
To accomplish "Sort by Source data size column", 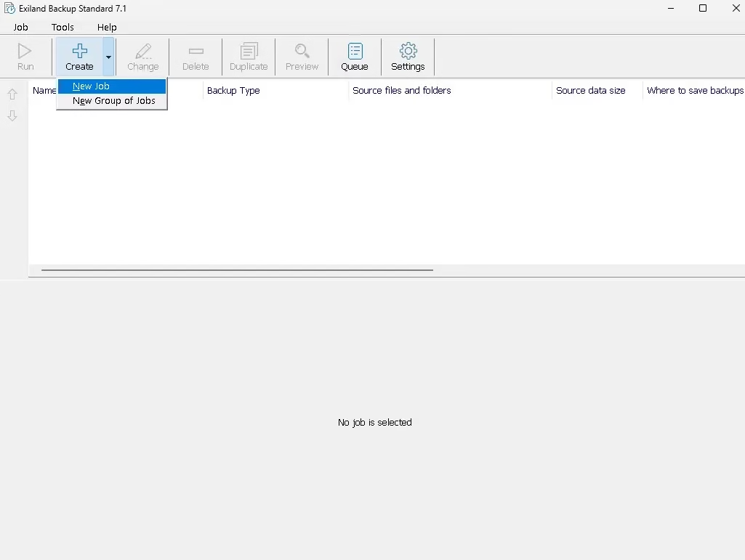I will 590,91.
